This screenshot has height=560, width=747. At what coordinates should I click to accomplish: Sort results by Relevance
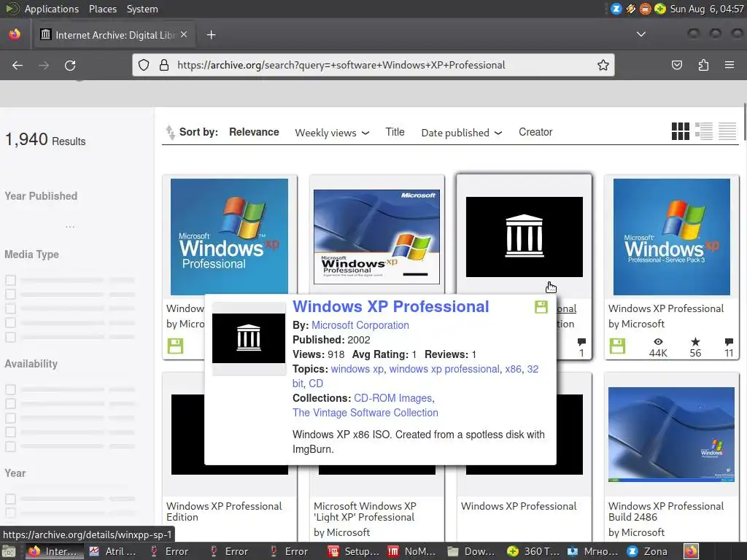click(254, 132)
